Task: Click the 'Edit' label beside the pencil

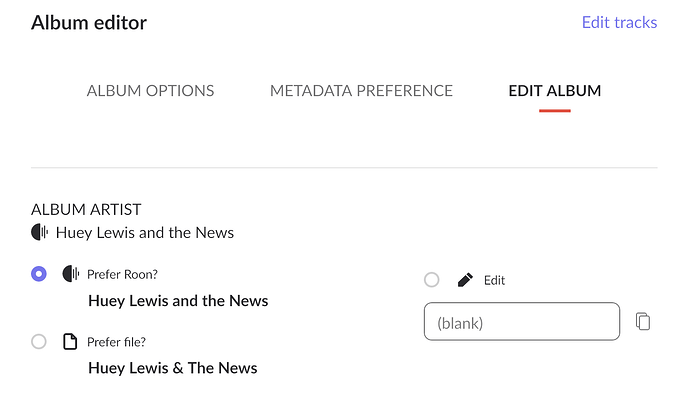Action: [x=495, y=280]
